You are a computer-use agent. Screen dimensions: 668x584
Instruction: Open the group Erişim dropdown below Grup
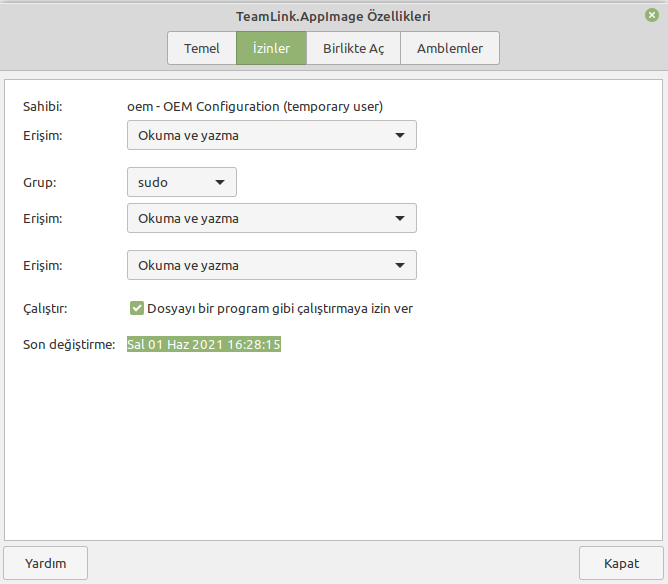point(271,218)
